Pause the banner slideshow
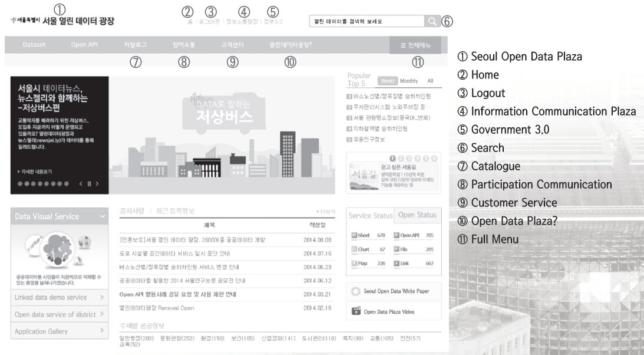This screenshot has width=644, height=355. pos(89,184)
